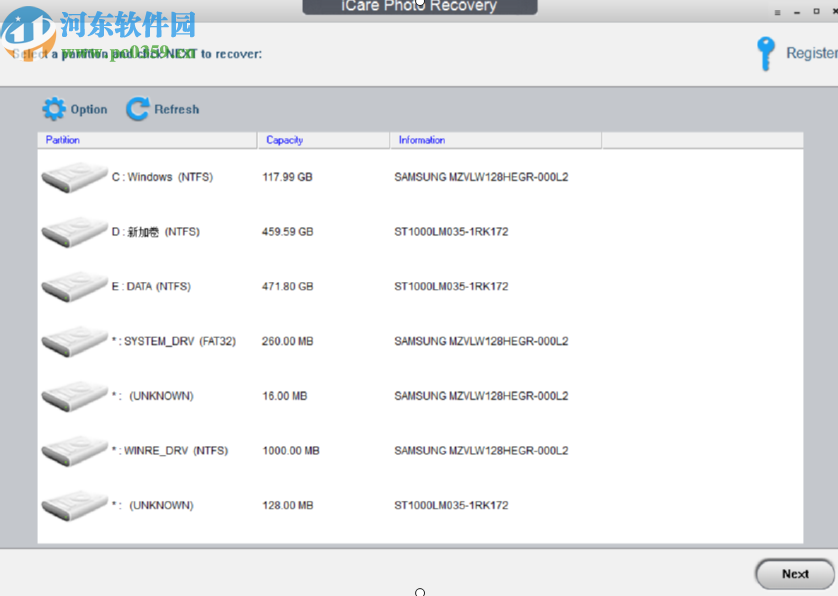Viewport: 838px width, 596px height.
Task: Minimize the iCare Photo Recovery window
Action: [x=797, y=12]
